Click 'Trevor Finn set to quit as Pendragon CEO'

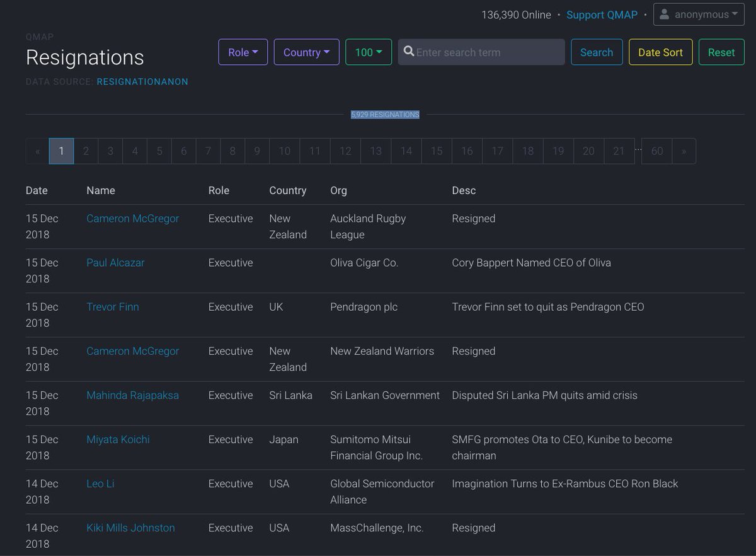[548, 307]
